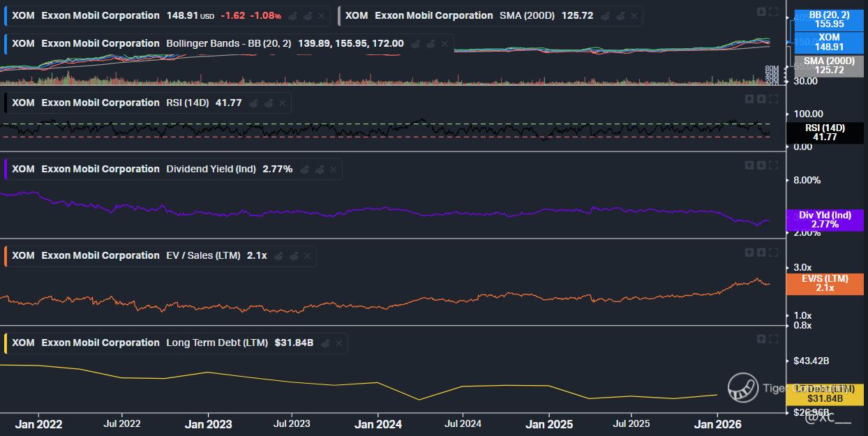Maximize the main price chart pane
The width and height of the screenshot is (868, 436).
click(x=773, y=11)
